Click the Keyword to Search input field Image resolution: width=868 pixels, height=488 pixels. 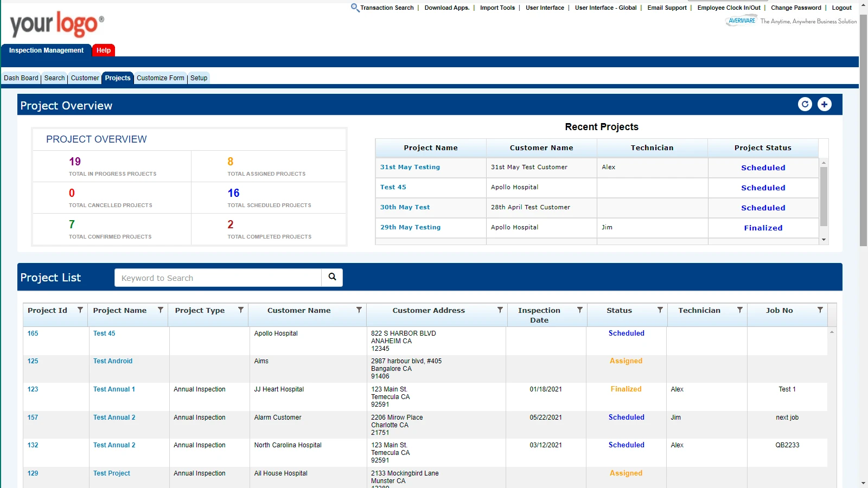(x=218, y=278)
